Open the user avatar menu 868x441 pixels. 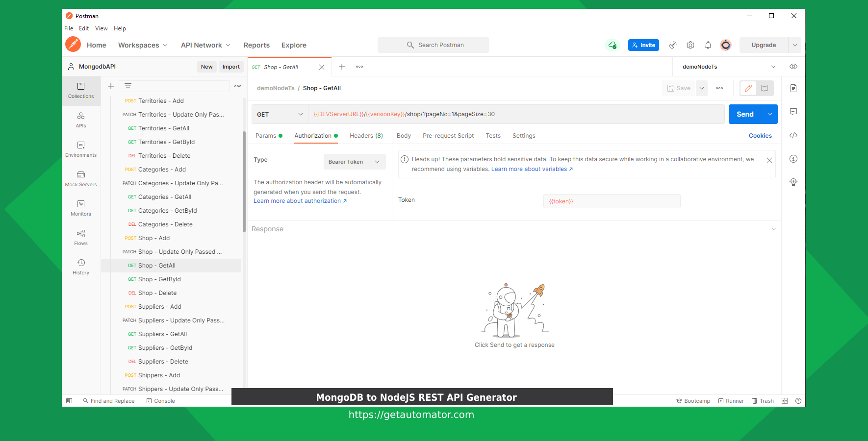pyautogui.click(x=726, y=45)
